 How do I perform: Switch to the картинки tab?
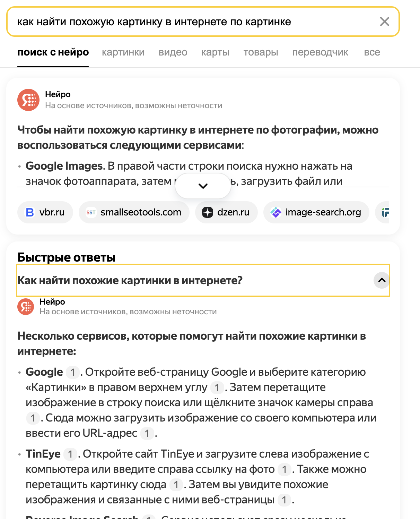[x=123, y=52]
